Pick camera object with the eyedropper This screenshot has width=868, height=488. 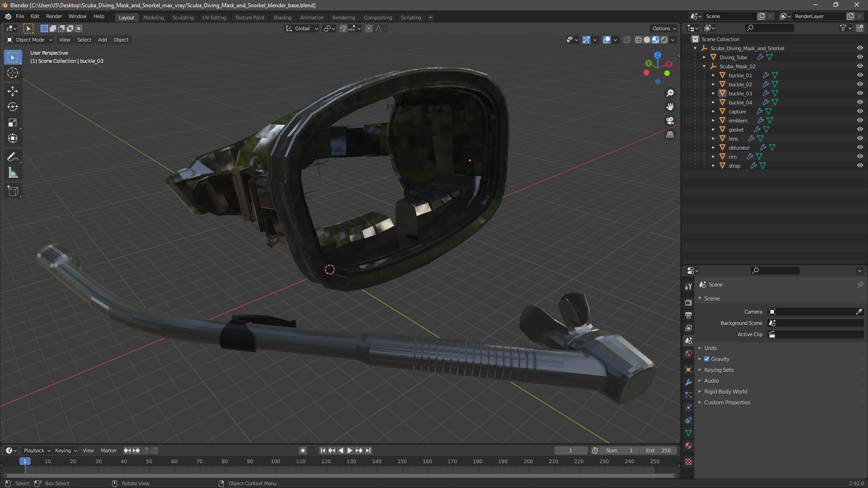tap(859, 312)
